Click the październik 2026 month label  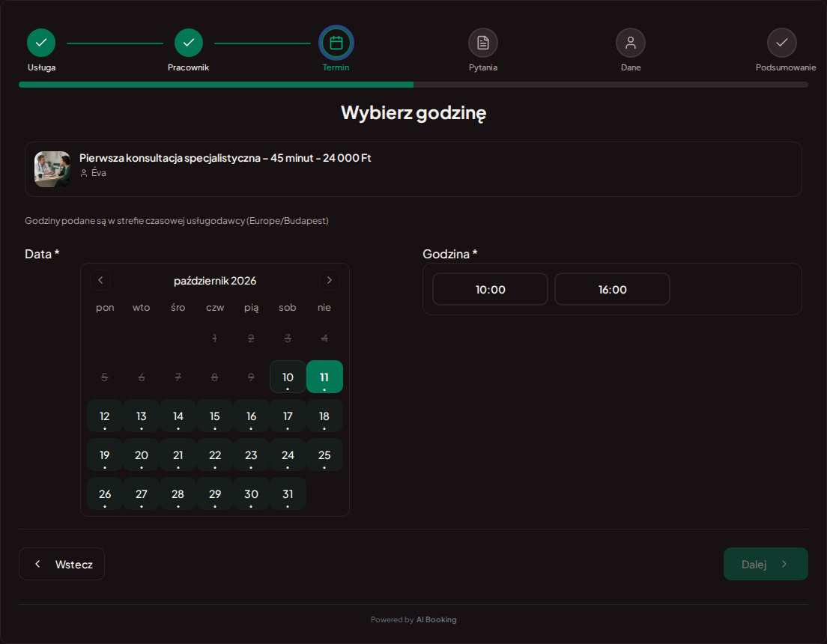(x=215, y=281)
